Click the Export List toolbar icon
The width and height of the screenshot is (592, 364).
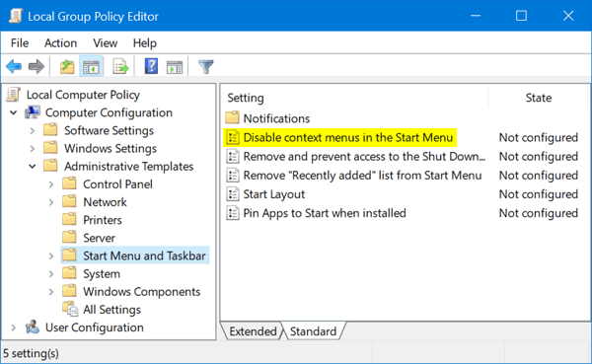pyautogui.click(x=120, y=67)
